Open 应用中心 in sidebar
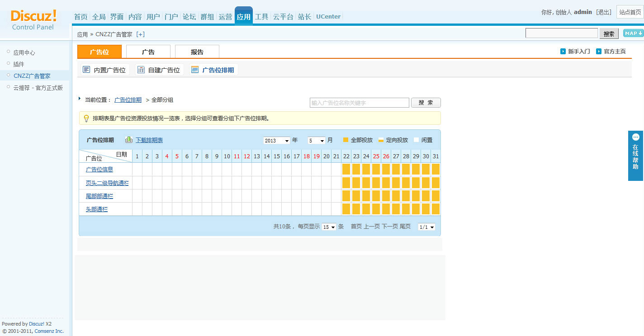Screen dimensions: 644x336 tap(24, 52)
